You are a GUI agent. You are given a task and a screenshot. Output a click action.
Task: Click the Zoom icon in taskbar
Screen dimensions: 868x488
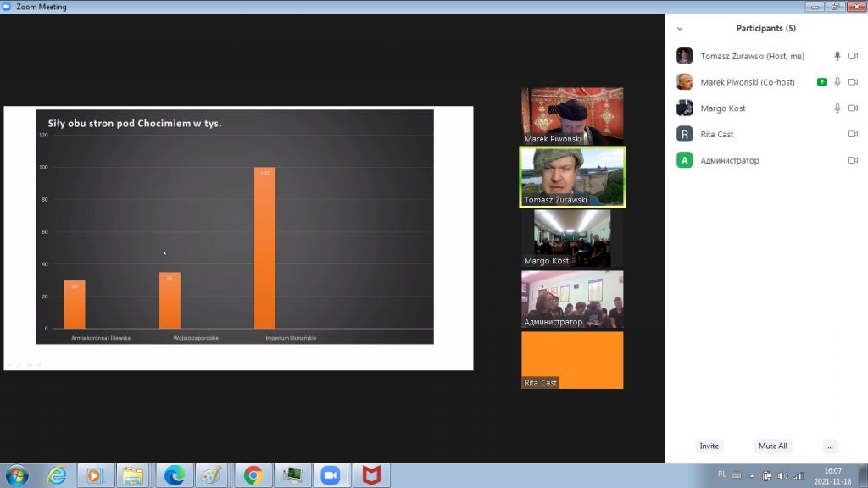pos(330,475)
